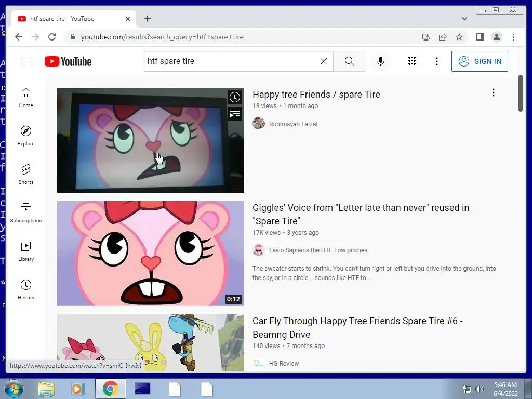The image size is (532, 399).
Task: Click the Chrome address bar URL
Action: click(162, 37)
